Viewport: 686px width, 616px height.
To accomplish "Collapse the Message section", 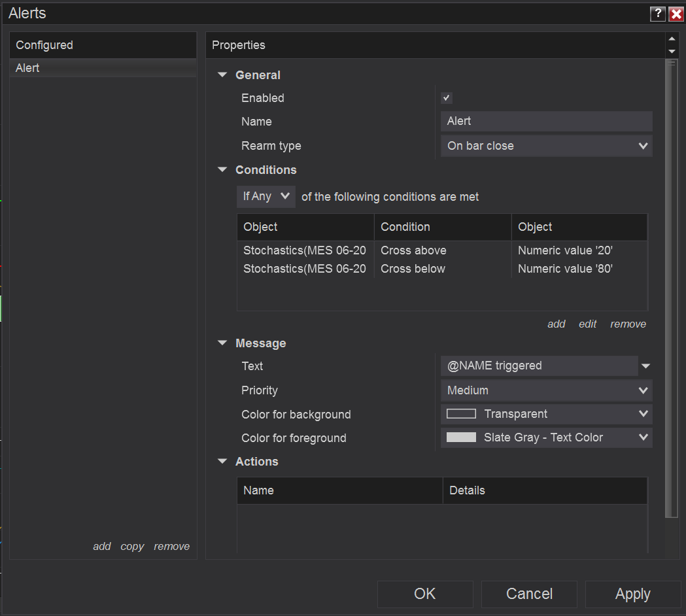I will (222, 343).
